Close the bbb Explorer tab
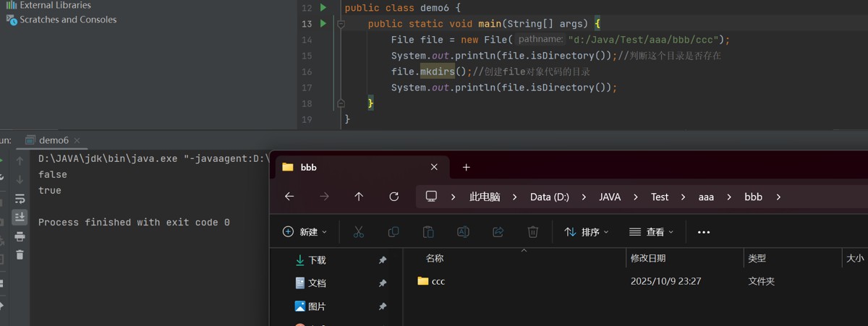 [434, 167]
